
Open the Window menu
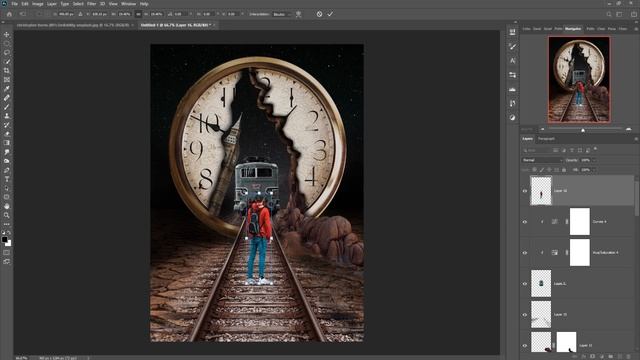128,4
